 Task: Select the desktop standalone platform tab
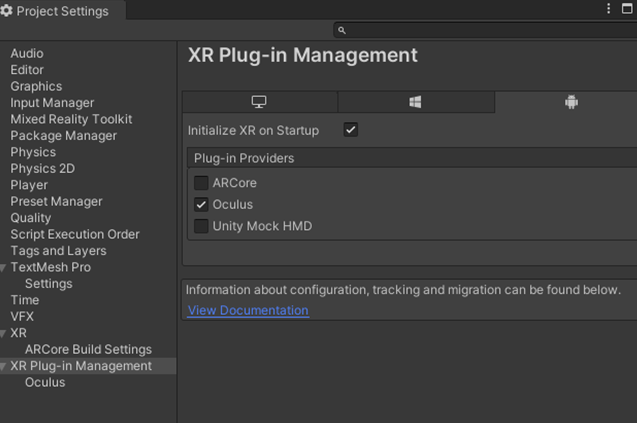(x=259, y=102)
